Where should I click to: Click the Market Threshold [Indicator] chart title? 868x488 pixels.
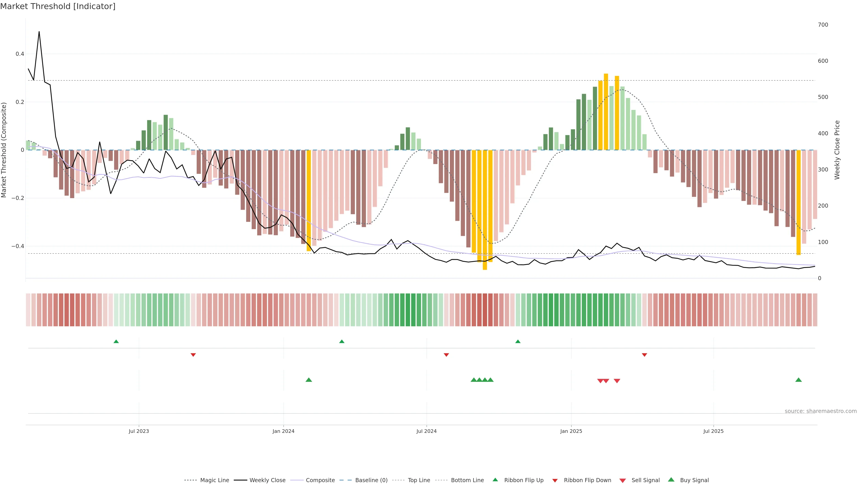click(58, 6)
